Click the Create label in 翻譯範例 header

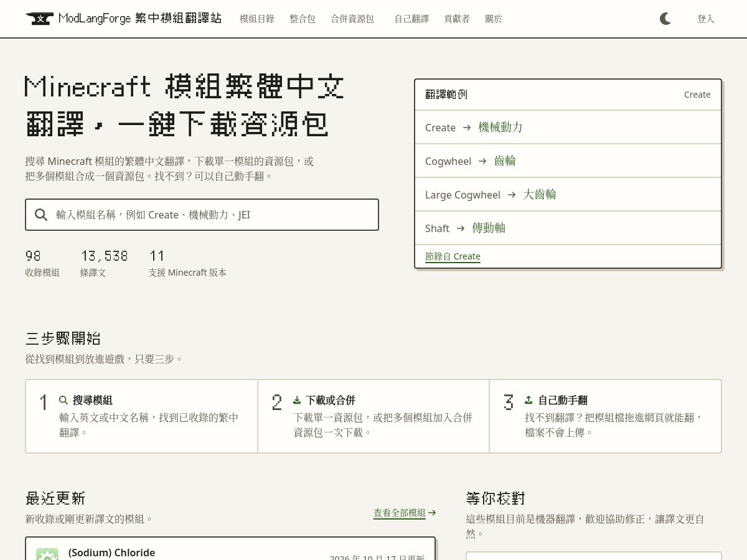[x=697, y=95]
